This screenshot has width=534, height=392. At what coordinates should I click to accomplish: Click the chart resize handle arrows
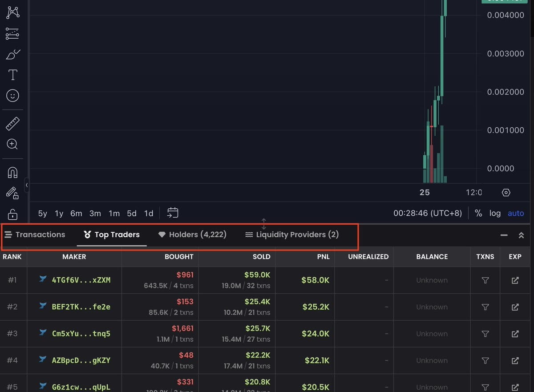[263, 224]
